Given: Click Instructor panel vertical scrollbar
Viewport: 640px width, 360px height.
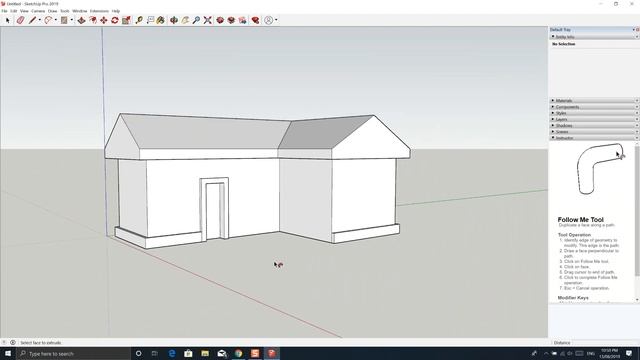Looking at the screenshot, I should pos(637,210).
